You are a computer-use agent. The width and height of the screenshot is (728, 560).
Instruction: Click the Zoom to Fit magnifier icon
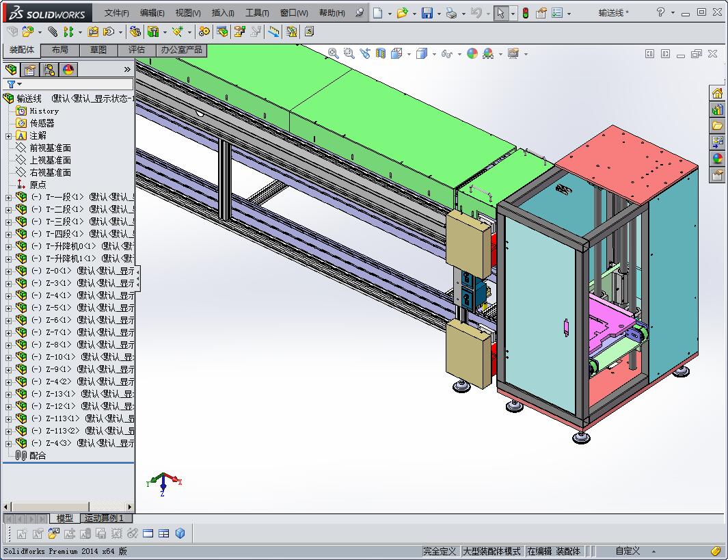[333, 53]
